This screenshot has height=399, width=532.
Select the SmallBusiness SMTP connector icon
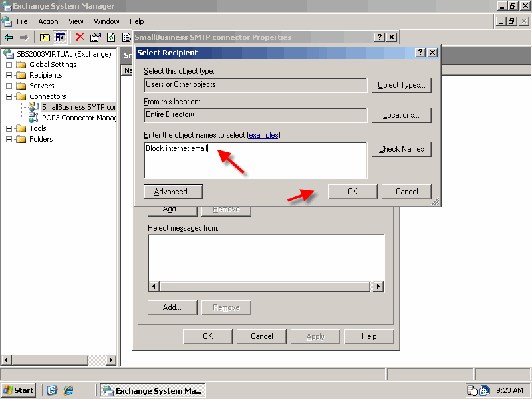(34, 107)
